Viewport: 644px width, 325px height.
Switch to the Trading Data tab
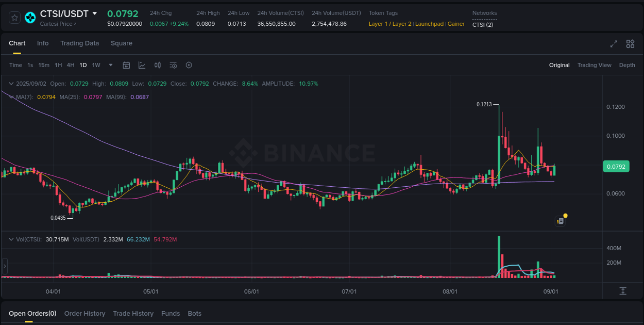[x=79, y=43]
